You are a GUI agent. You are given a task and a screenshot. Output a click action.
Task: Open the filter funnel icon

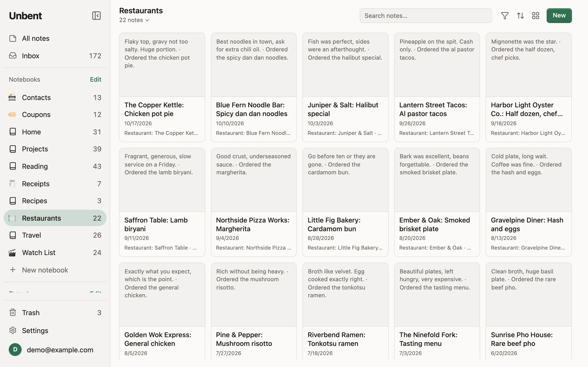pyautogui.click(x=505, y=16)
